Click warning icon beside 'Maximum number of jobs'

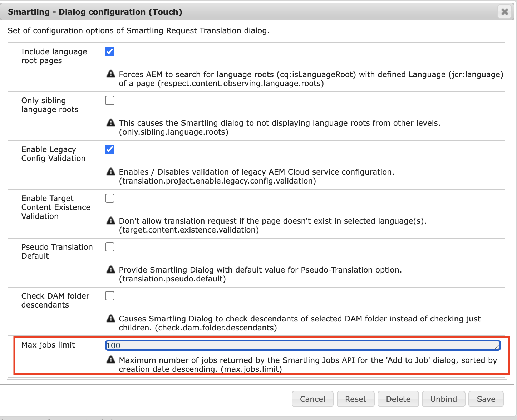[x=111, y=360]
